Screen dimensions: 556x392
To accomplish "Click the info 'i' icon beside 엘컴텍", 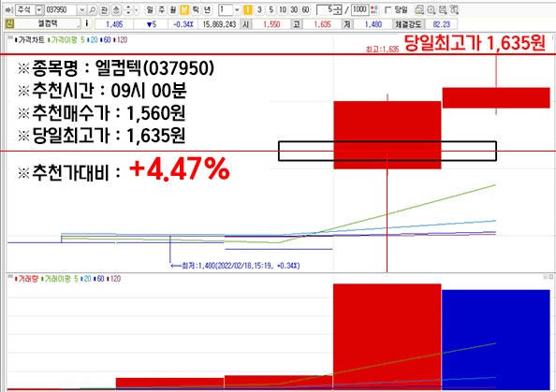I will click(x=86, y=23).
